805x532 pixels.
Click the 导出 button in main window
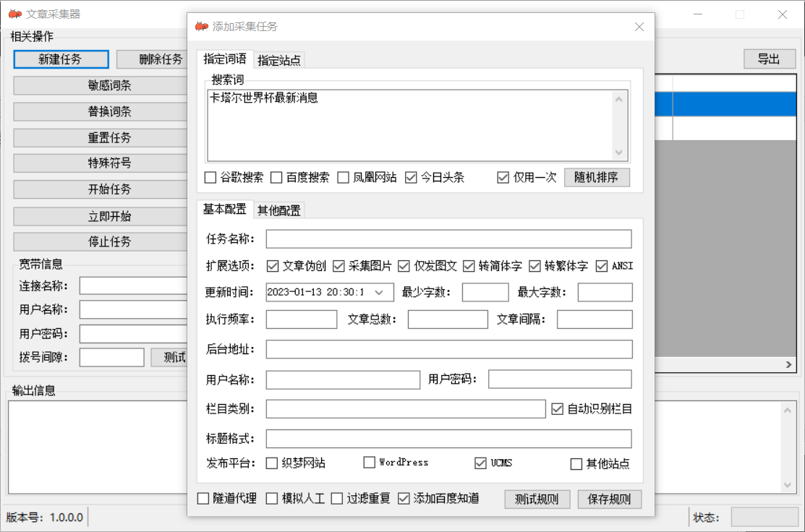[770, 59]
